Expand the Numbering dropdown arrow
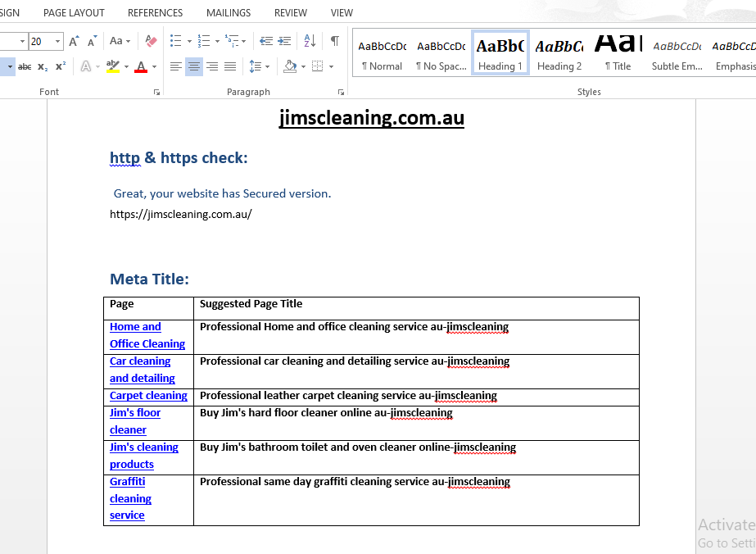756x554 pixels. click(217, 42)
